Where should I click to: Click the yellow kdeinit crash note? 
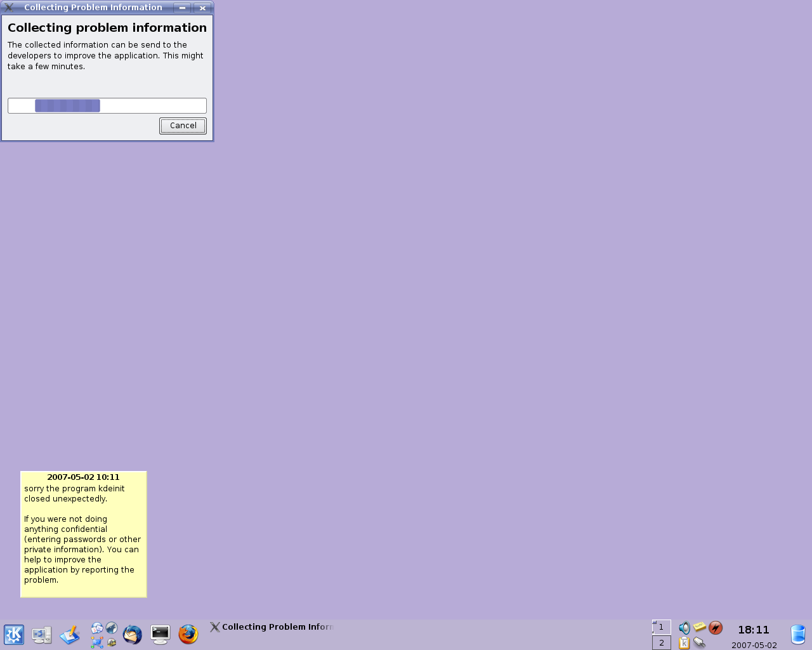click(83, 534)
